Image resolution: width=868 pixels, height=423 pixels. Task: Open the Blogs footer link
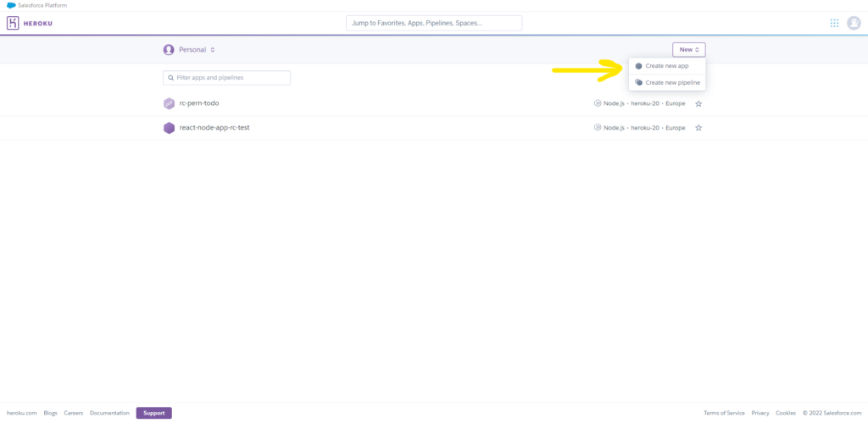[x=50, y=413]
